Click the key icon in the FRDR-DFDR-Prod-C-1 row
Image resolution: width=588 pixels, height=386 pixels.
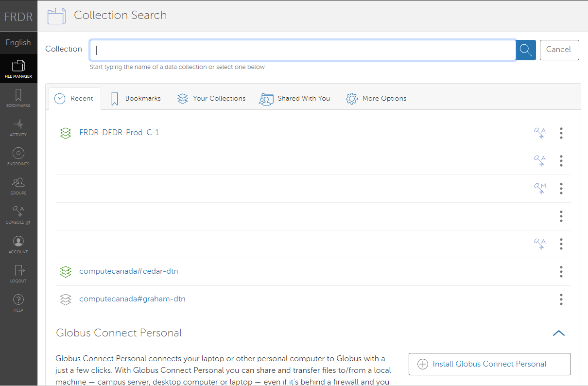point(539,133)
